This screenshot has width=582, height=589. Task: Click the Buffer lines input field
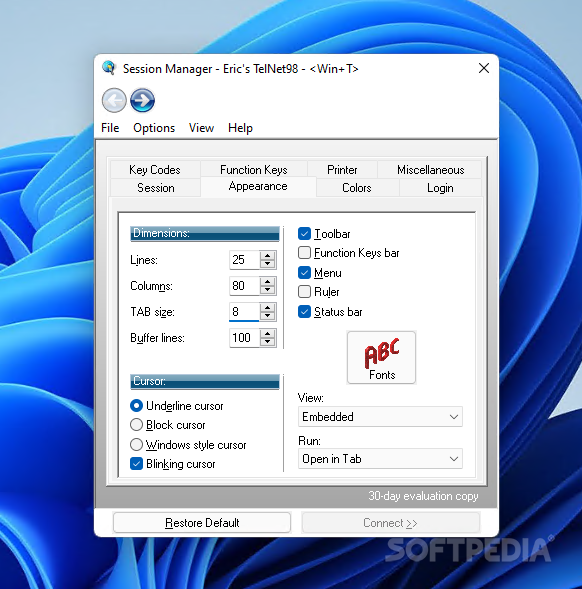(244, 338)
